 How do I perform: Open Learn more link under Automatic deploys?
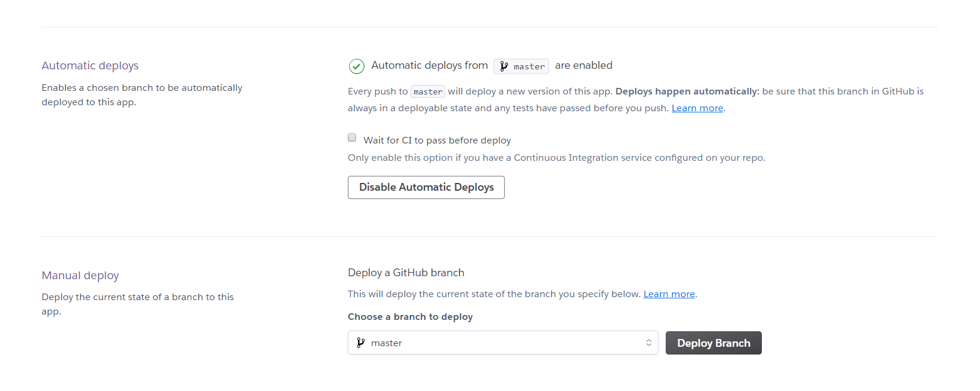click(x=697, y=108)
